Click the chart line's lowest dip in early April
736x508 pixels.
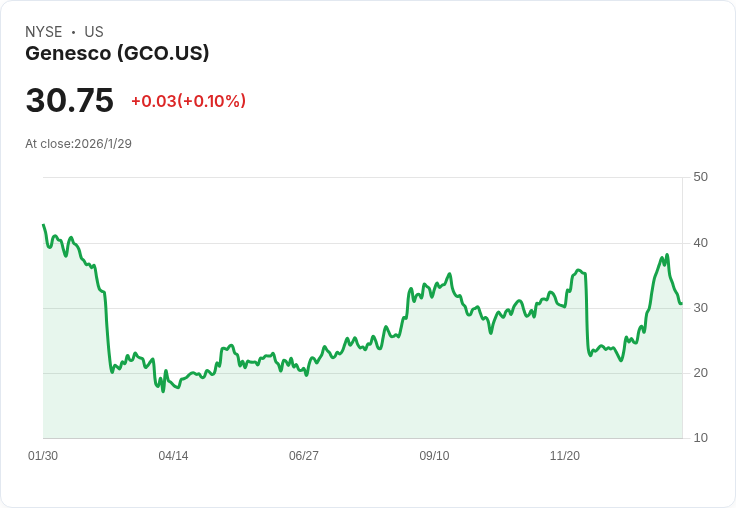(163, 391)
